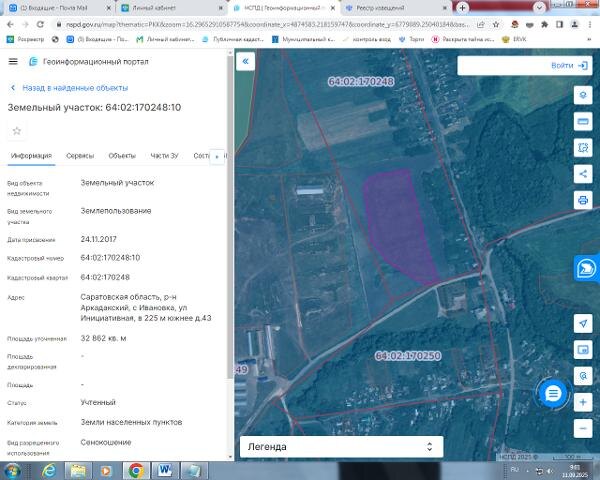Select the measurement ruler tool
This screenshot has width=600, height=480.
(583, 121)
